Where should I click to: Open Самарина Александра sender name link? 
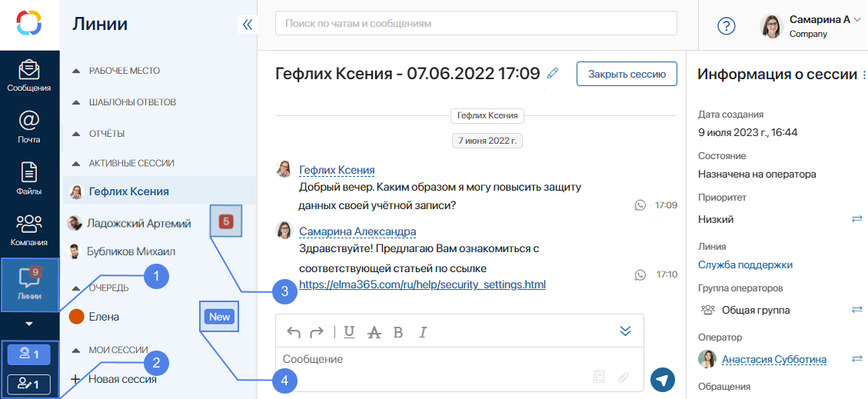(358, 231)
